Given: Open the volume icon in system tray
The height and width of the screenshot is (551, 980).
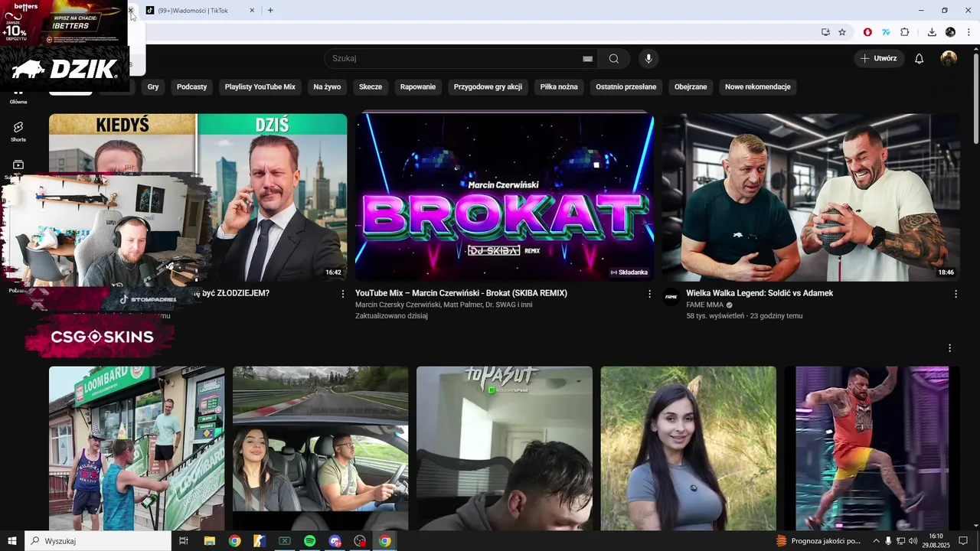Looking at the screenshot, I should [x=913, y=541].
